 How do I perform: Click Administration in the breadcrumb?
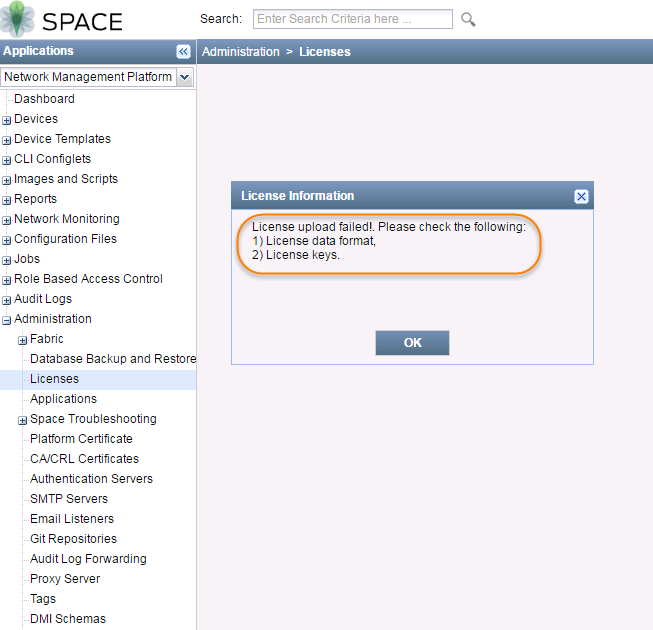[x=241, y=52]
